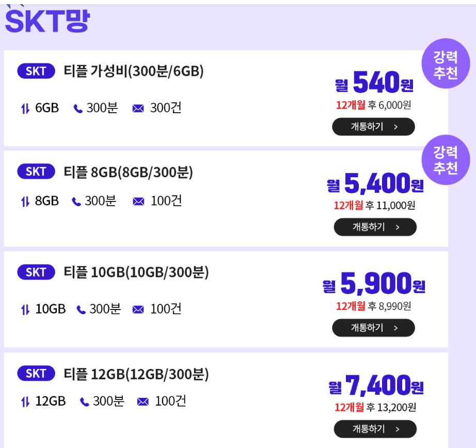Open 개통하기 for 티플 가성비 plan
Viewport: 476px width, 448px height.
tap(373, 127)
